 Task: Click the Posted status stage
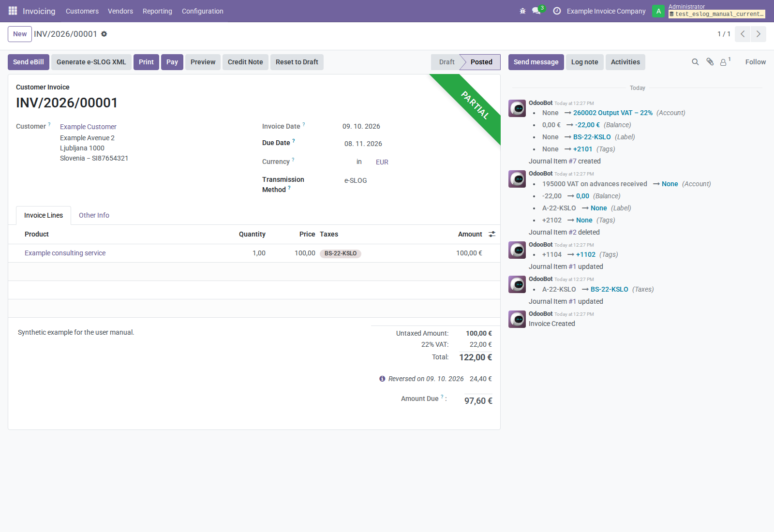[480, 62]
